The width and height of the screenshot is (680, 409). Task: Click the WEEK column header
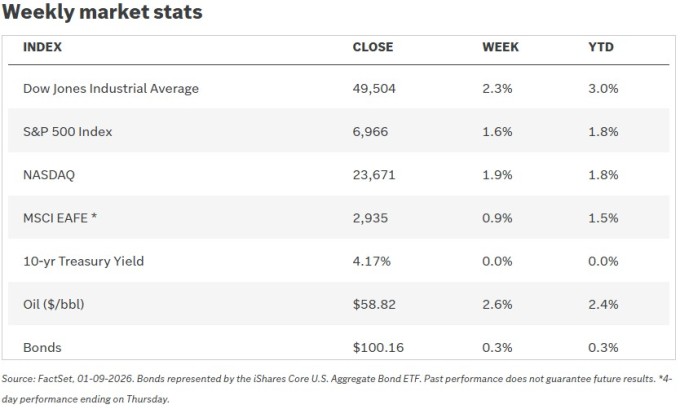click(499, 47)
